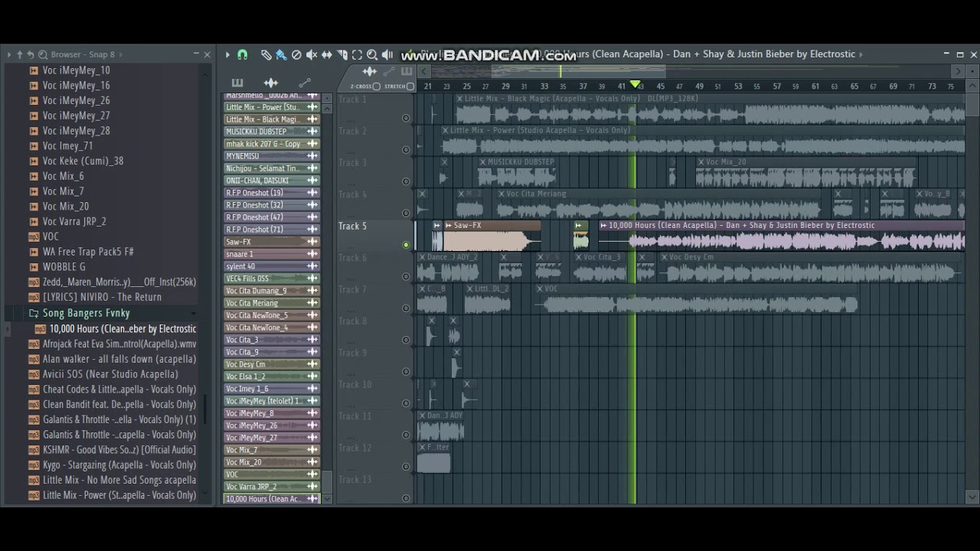Toggle the lit mute dot of Track 5
This screenshot has width=980, height=551.
pos(406,245)
